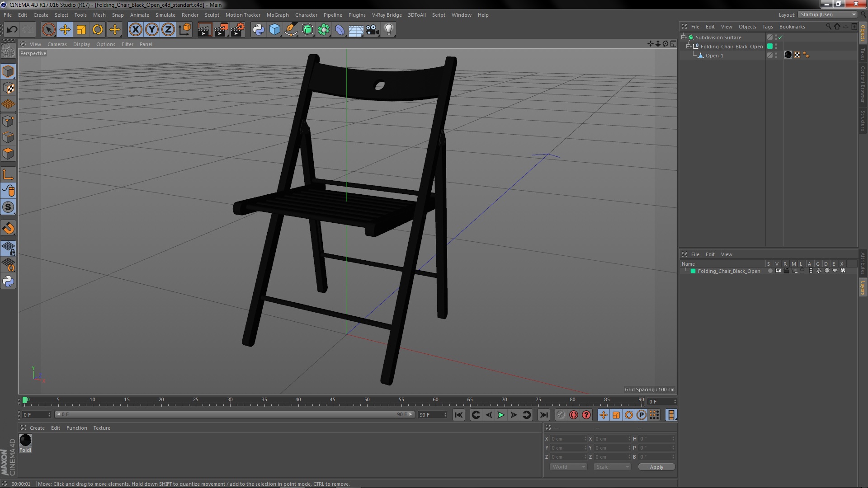The height and width of the screenshot is (488, 868).
Task: Open the Cameras viewport menu
Action: (57, 44)
